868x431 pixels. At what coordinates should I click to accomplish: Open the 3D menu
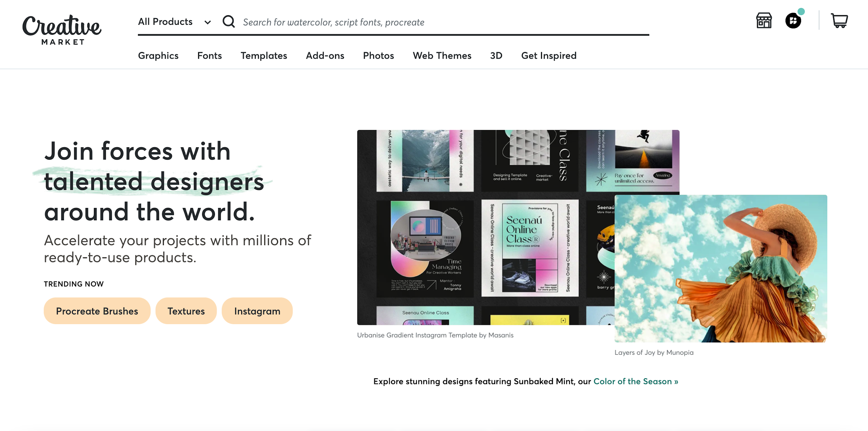(496, 56)
